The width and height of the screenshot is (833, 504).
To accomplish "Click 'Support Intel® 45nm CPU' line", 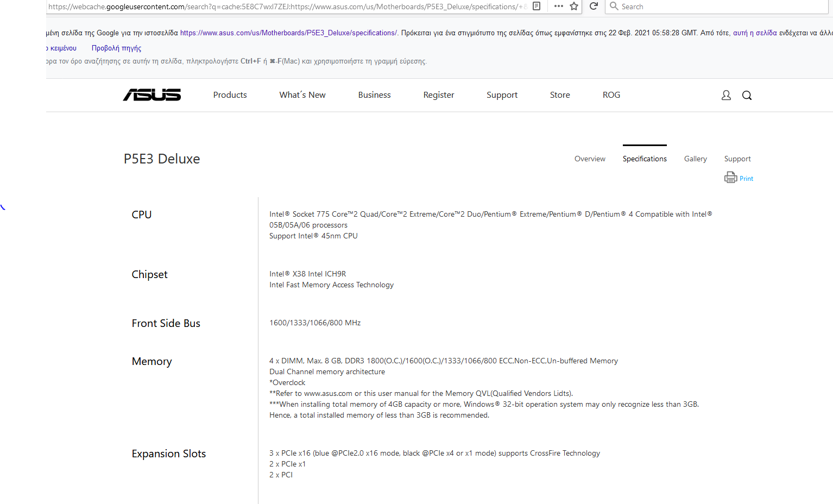I will (x=313, y=236).
